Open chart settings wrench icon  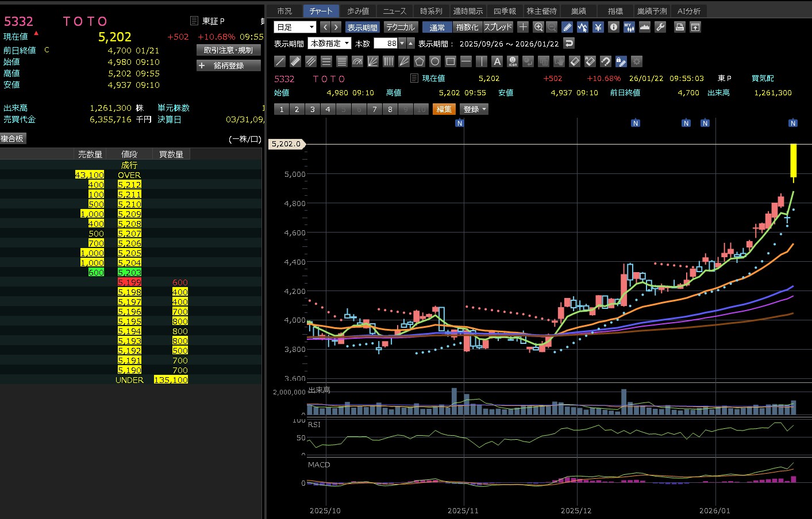(660, 27)
